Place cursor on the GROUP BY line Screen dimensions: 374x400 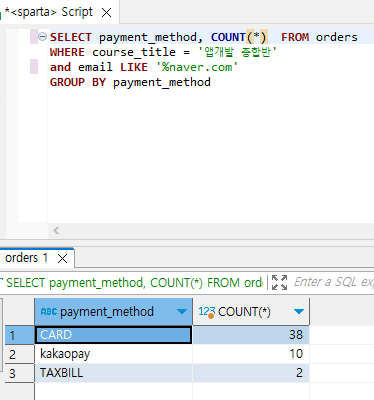click(130, 82)
